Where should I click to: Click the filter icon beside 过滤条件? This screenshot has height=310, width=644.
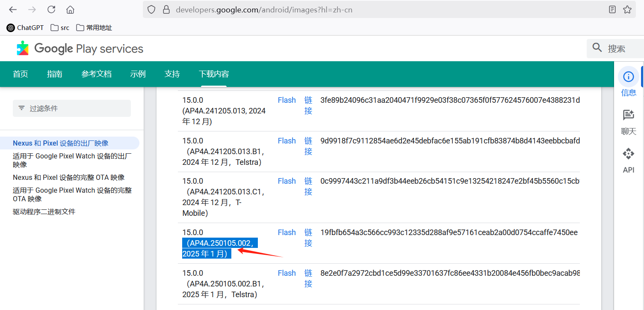[21, 108]
